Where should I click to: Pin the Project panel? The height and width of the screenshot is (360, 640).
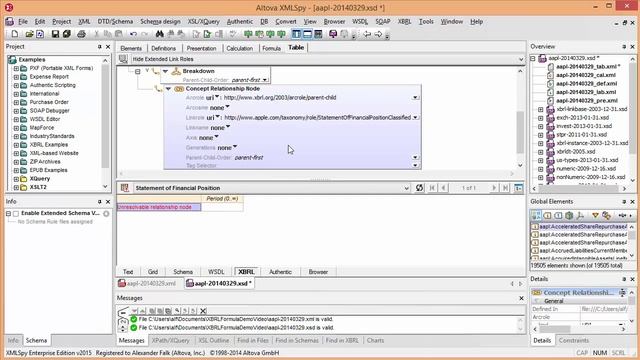pos(99,47)
